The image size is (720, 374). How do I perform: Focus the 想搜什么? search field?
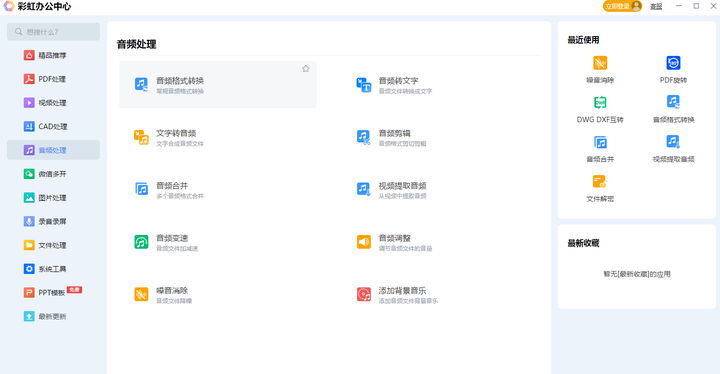click(53, 32)
